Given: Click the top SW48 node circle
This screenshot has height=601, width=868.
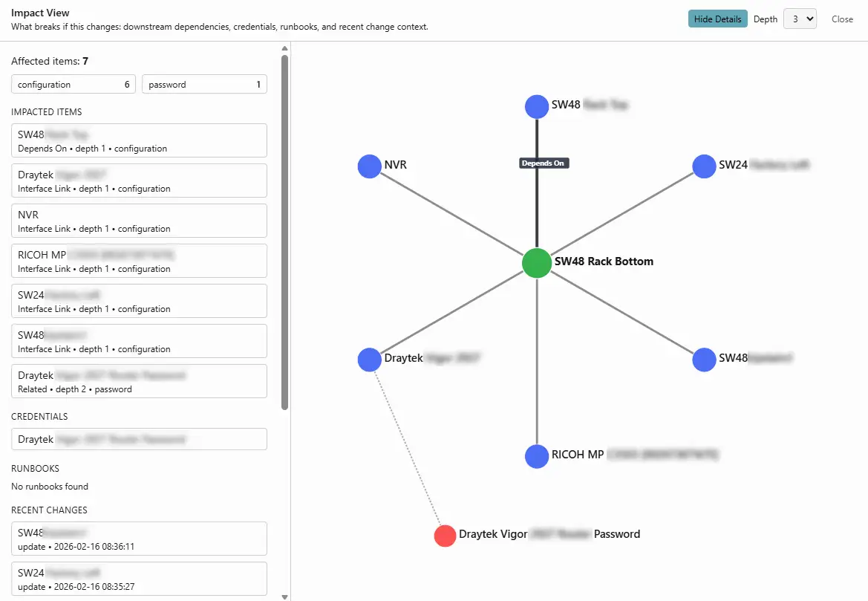Looking at the screenshot, I should (536, 106).
